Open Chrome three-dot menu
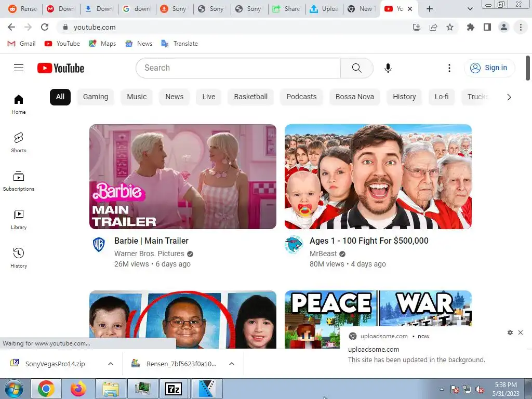 [521, 27]
